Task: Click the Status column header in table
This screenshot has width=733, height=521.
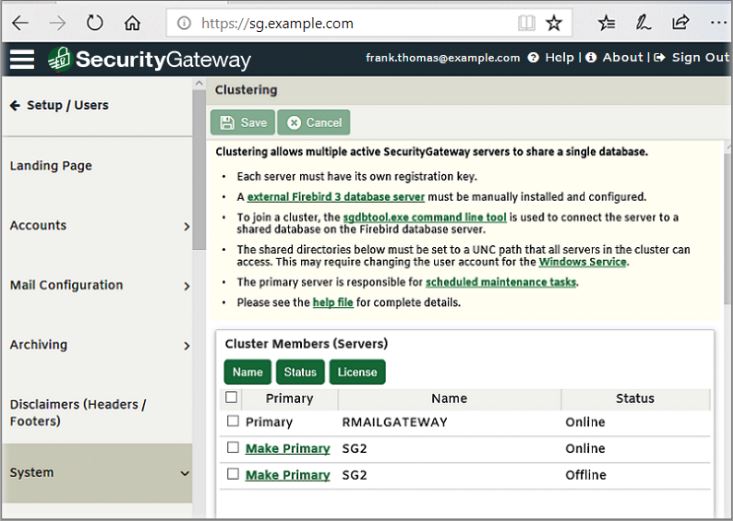Action: 635,398
